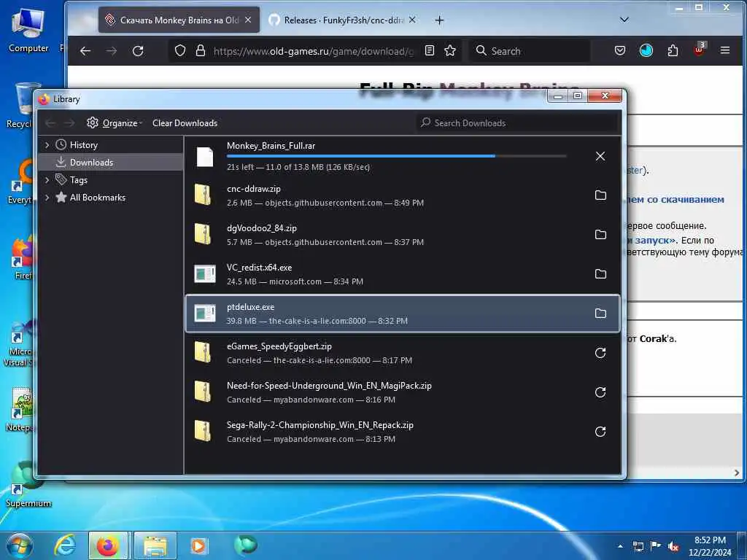Show VC_redist.x64.exe in folder
747x560 pixels.
[600, 274]
